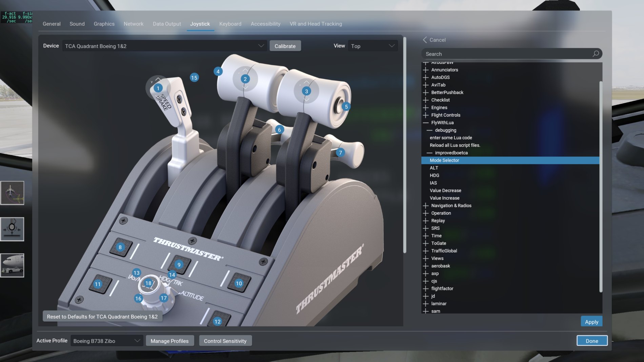Viewport: 644px width, 362px height.
Task: Select the HDG command
Action: click(x=434, y=175)
